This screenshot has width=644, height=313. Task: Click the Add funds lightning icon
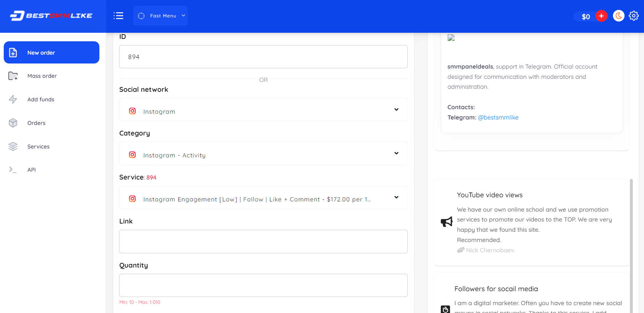click(13, 99)
